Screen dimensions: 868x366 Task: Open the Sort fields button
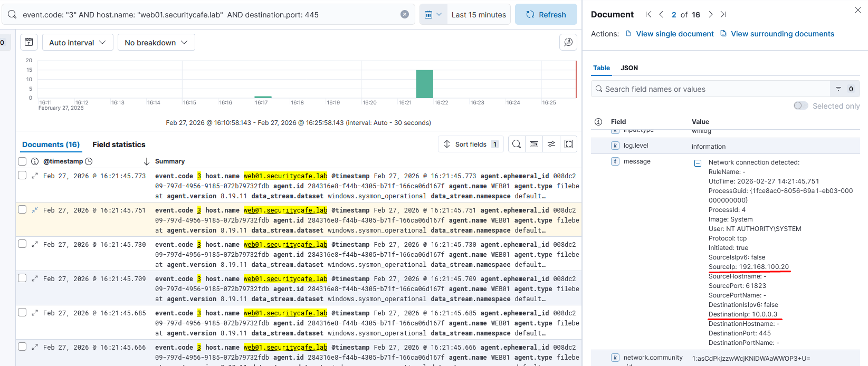[471, 144]
